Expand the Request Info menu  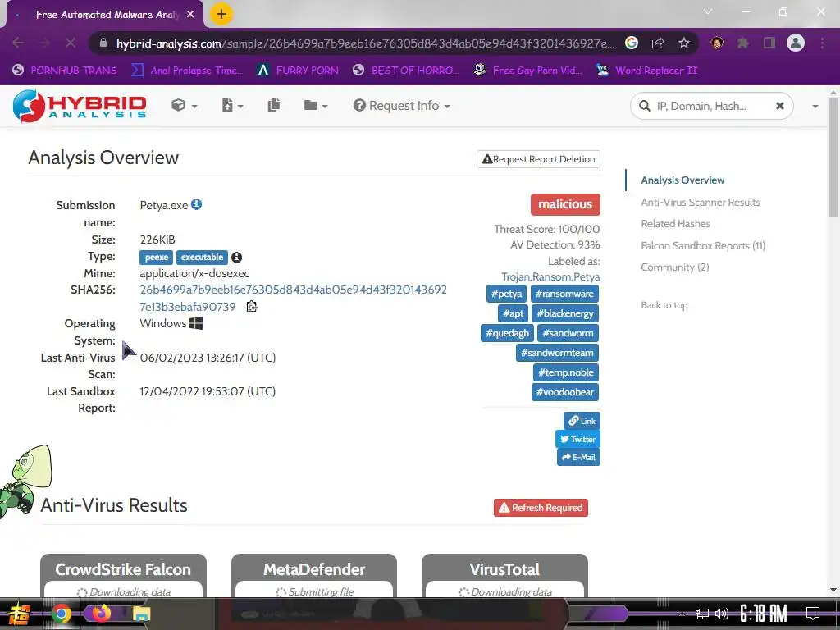401,106
